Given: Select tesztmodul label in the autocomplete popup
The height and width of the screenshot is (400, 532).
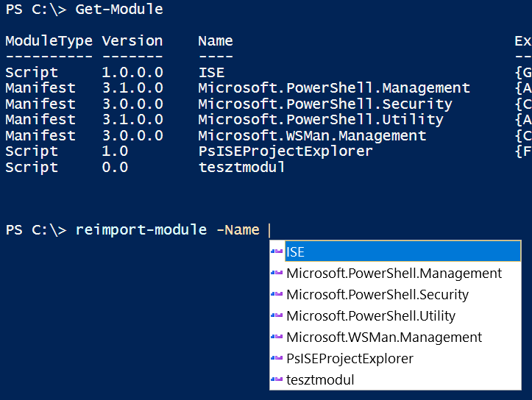Looking at the screenshot, I should [320, 379].
